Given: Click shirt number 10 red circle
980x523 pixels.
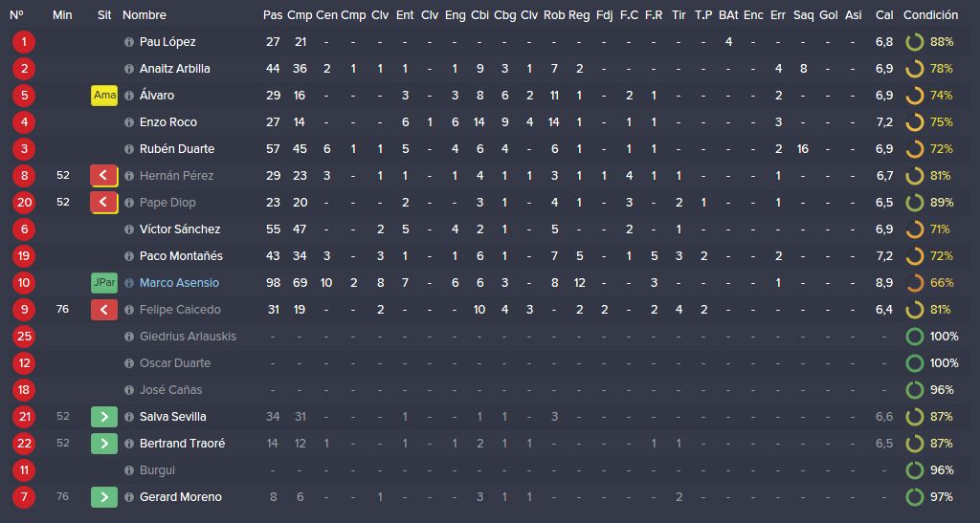Looking at the screenshot, I should 24,283.
